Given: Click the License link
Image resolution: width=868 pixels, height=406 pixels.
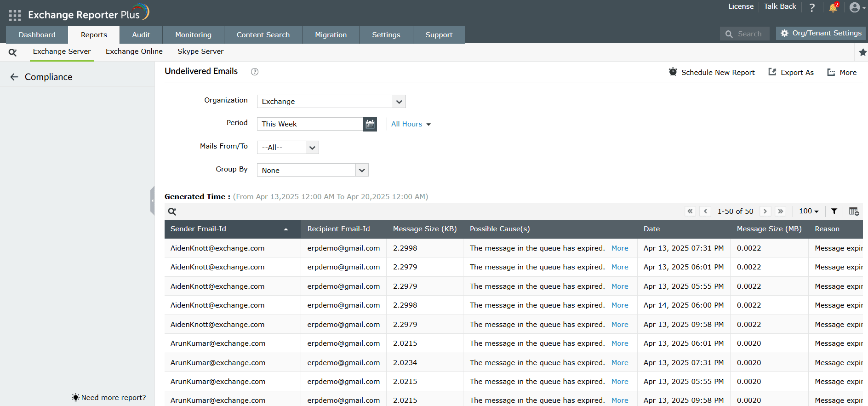Looking at the screenshot, I should coord(741,6).
